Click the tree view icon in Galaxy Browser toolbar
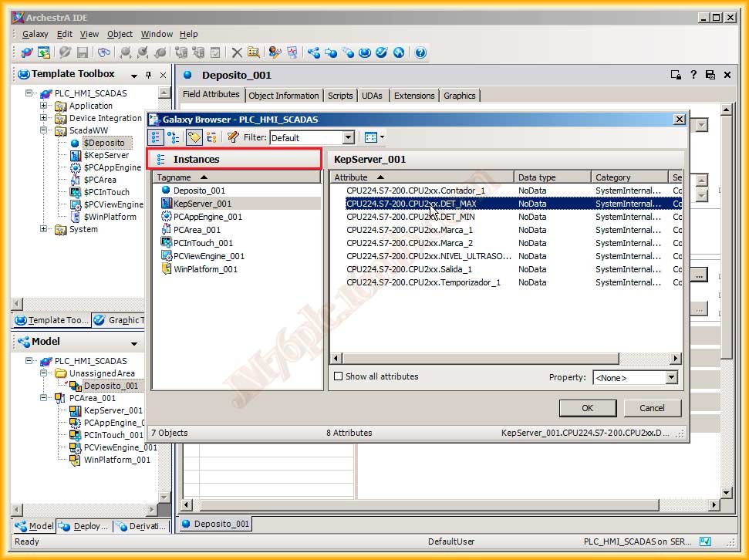Screen dimensions: 749x560 (x=174, y=137)
